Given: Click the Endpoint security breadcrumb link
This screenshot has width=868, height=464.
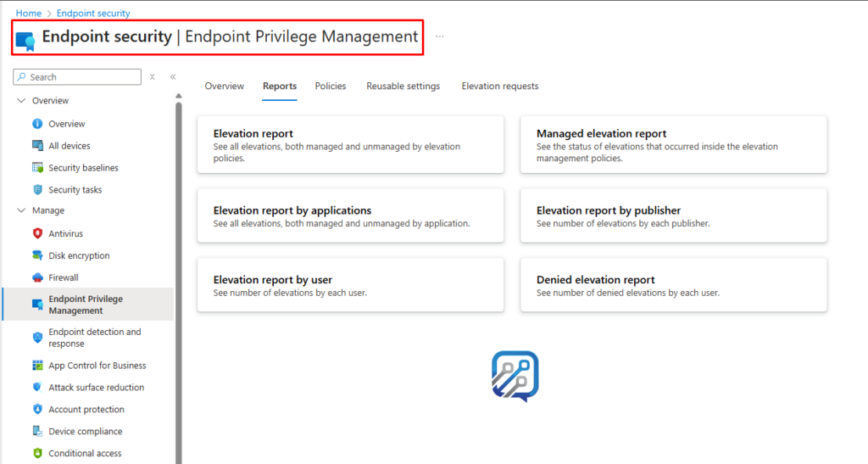Looking at the screenshot, I should [93, 14].
